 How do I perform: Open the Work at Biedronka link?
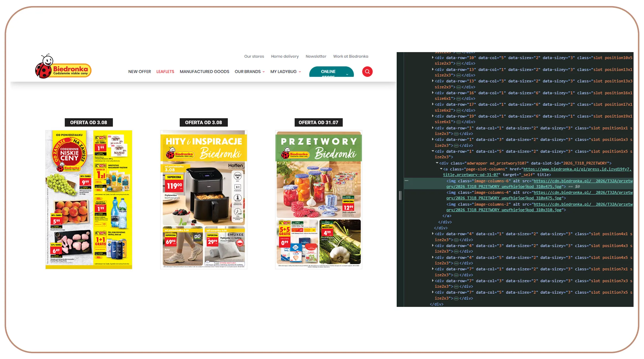tap(351, 56)
